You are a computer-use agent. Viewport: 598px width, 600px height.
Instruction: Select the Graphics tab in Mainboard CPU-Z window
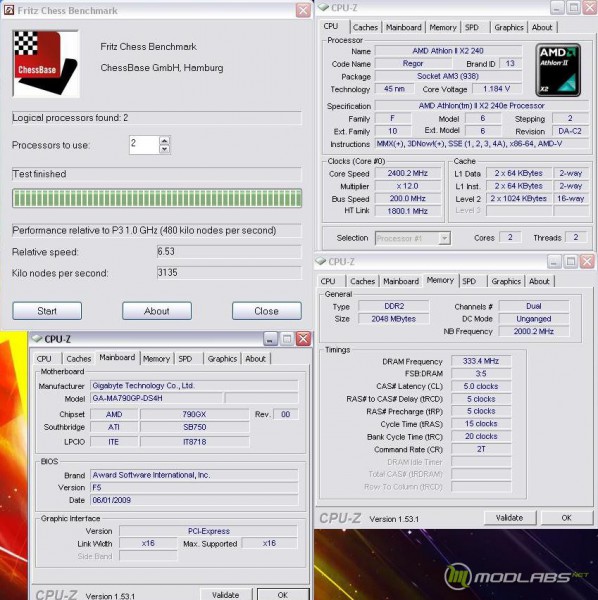click(222, 359)
